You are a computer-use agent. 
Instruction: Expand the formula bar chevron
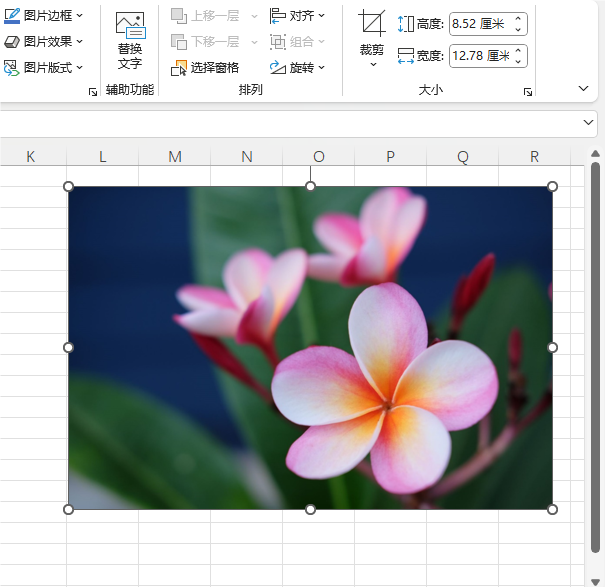point(588,122)
